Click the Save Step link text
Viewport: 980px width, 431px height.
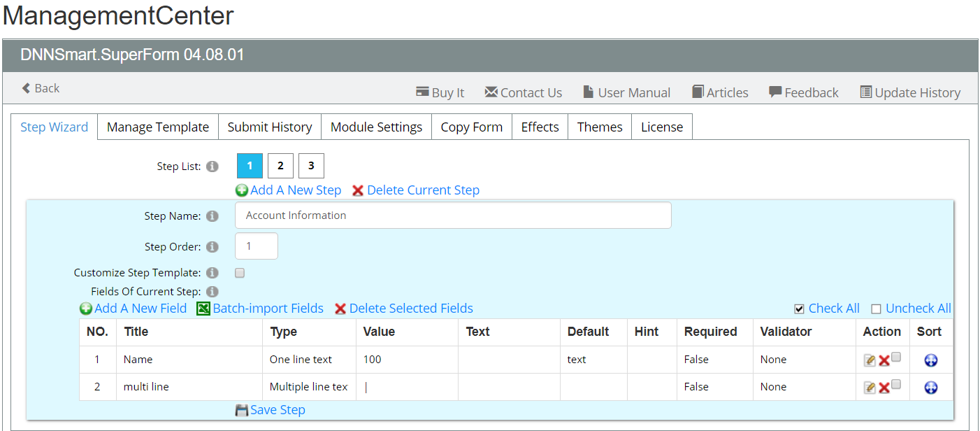click(278, 410)
